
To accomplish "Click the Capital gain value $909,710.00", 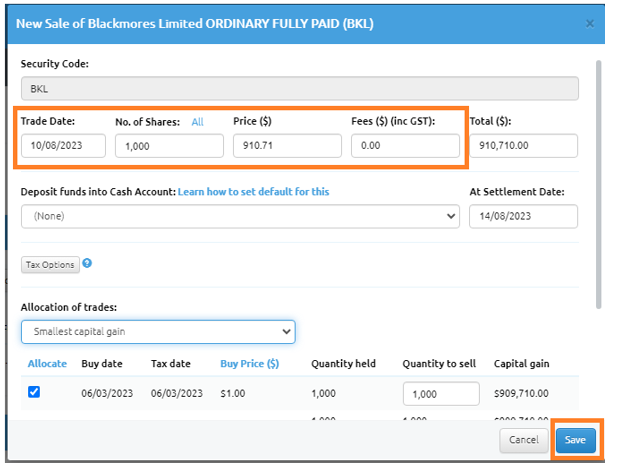I will click(521, 393).
